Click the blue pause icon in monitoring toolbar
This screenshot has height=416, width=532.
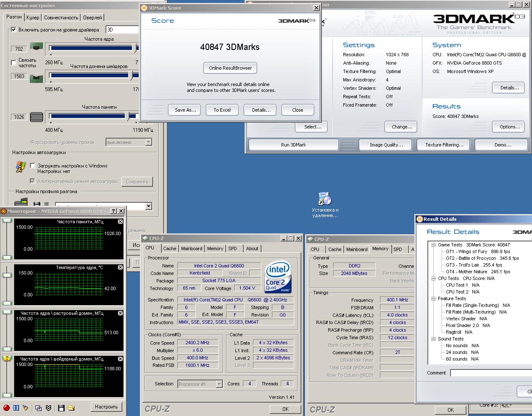[16, 408]
